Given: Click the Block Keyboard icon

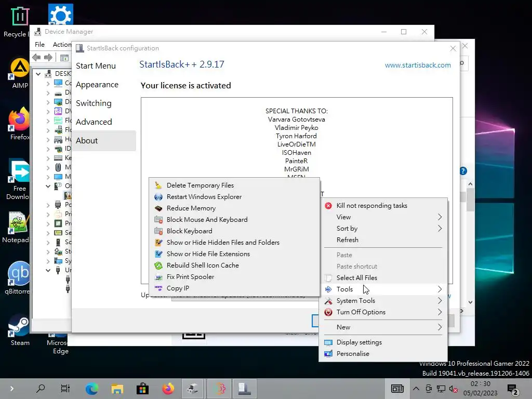Looking at the screenshot, I should click(x=158, y=231).
